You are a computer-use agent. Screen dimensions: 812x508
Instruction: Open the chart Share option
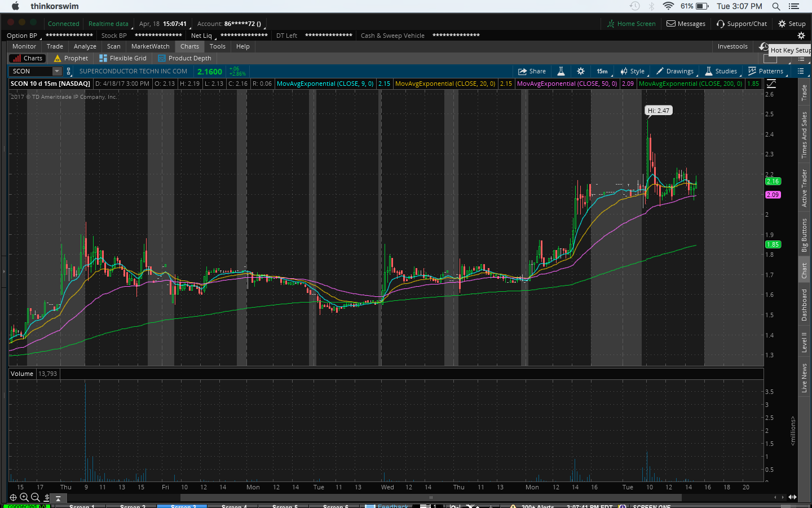[532, 71]
